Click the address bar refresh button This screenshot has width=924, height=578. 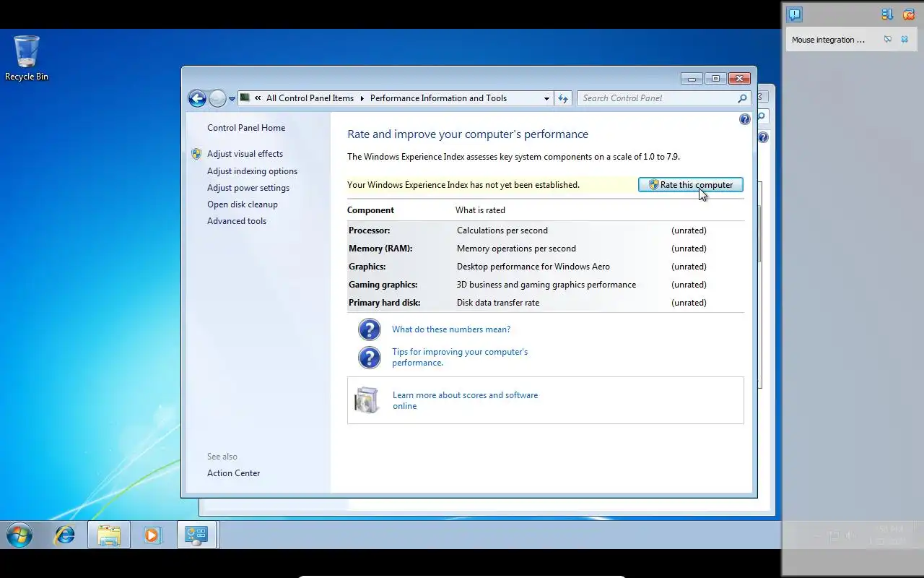(x=563, y=98)
